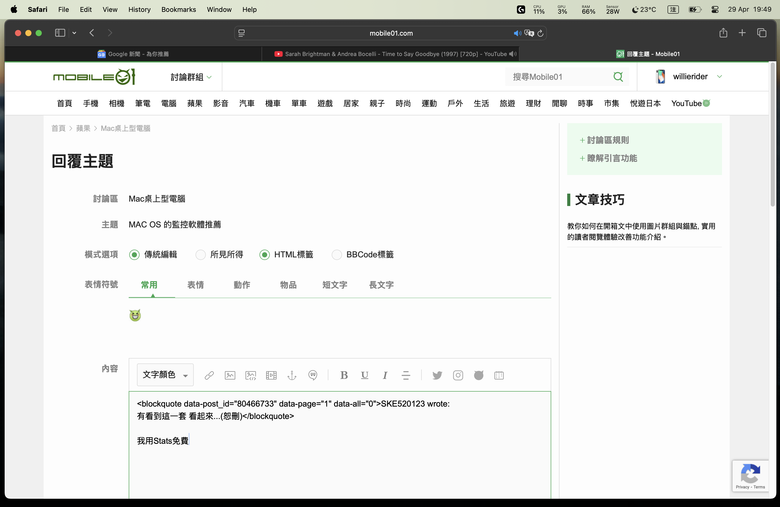Insert a video using the film icon
This screenshot has width=780, height=507.
[x=271, y=375]
